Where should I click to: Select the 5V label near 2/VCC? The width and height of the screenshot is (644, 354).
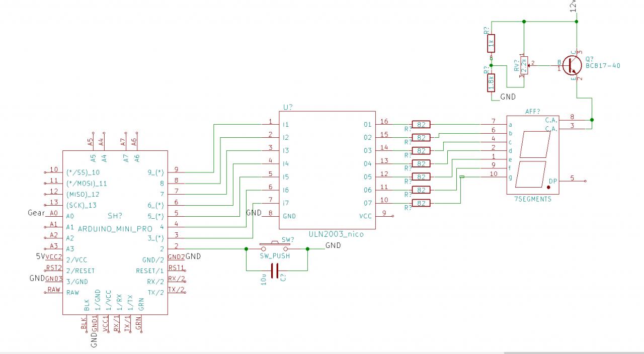pos(41,256)
